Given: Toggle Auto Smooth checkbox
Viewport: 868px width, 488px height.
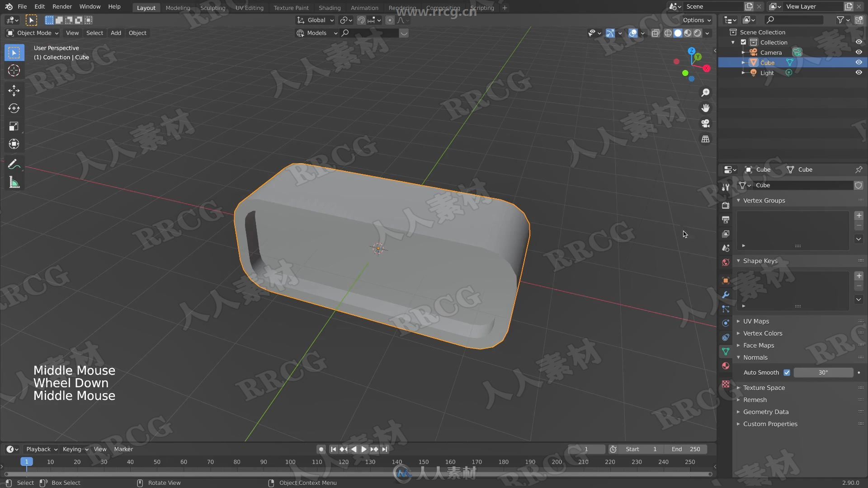Looking at the screenshot, I should click(x=788, y=372).
